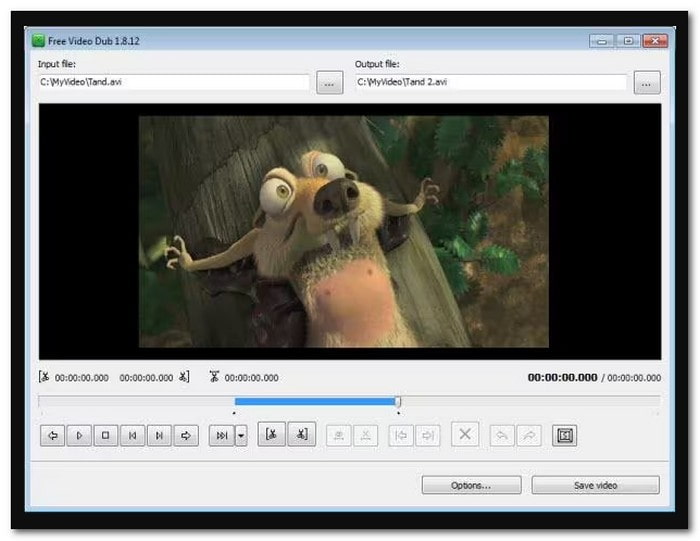Go to the previous keyframe arrow button
The image size is (700, 541).
click(53, 435)
